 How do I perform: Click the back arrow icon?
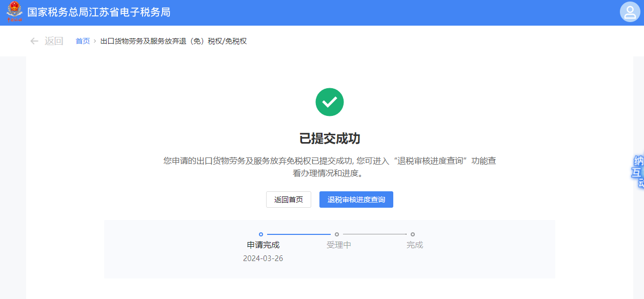[x=34, y=41]
